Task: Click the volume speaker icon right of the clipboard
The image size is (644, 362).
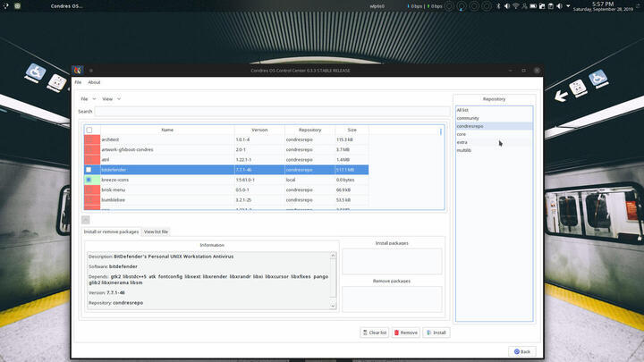Action: 559,6
